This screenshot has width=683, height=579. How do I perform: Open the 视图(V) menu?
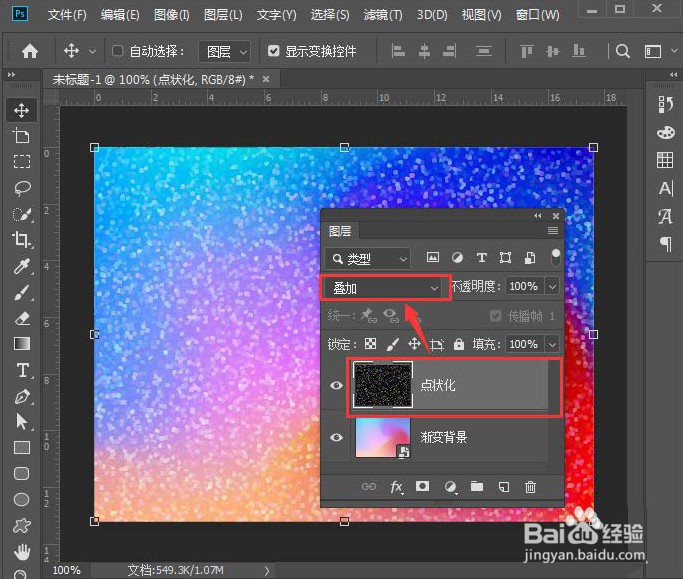[x=481, y=15]
